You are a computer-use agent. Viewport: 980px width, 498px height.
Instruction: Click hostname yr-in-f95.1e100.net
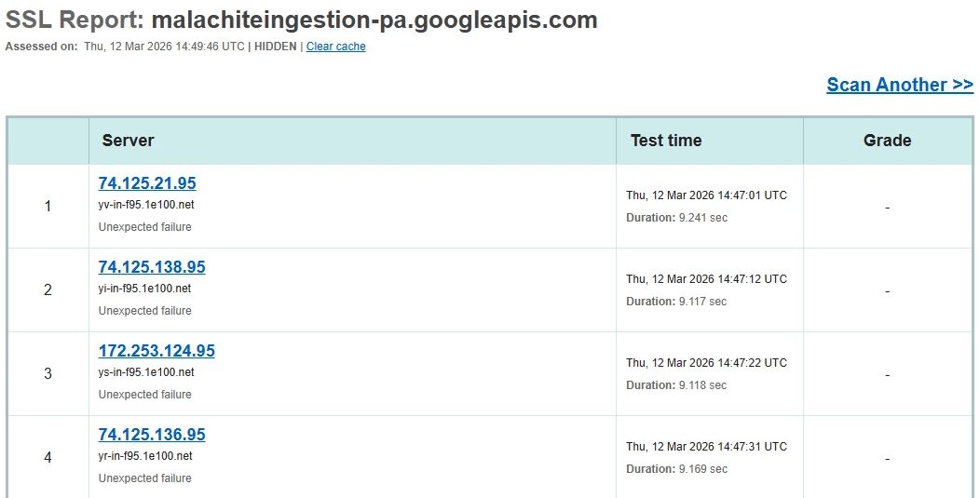pyautogui.click(x=145, y=456)
